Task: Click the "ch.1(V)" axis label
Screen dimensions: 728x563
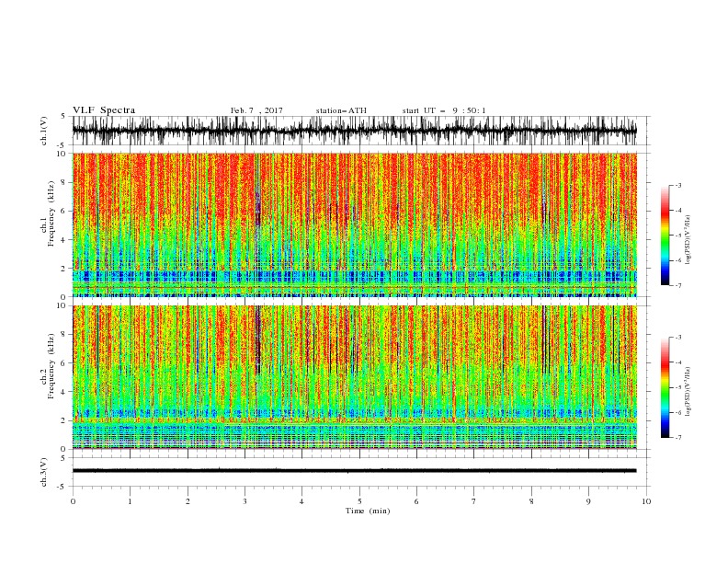Action: point(44,131)
